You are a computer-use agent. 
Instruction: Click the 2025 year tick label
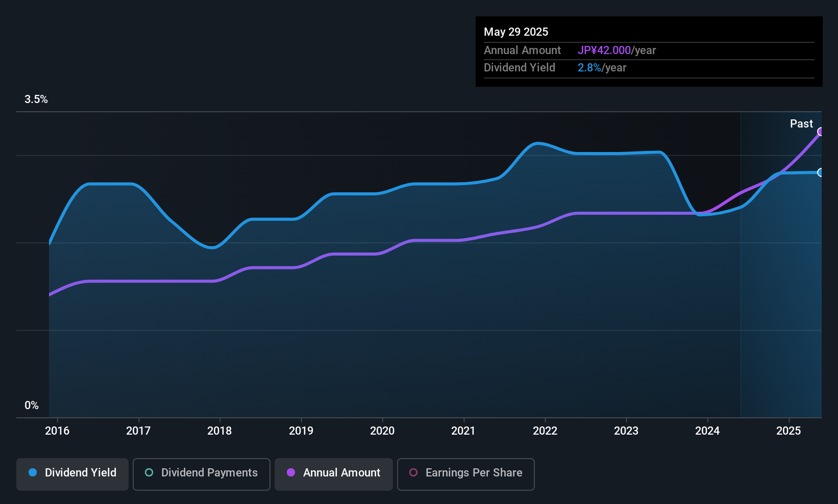click(x=788, y=431)
